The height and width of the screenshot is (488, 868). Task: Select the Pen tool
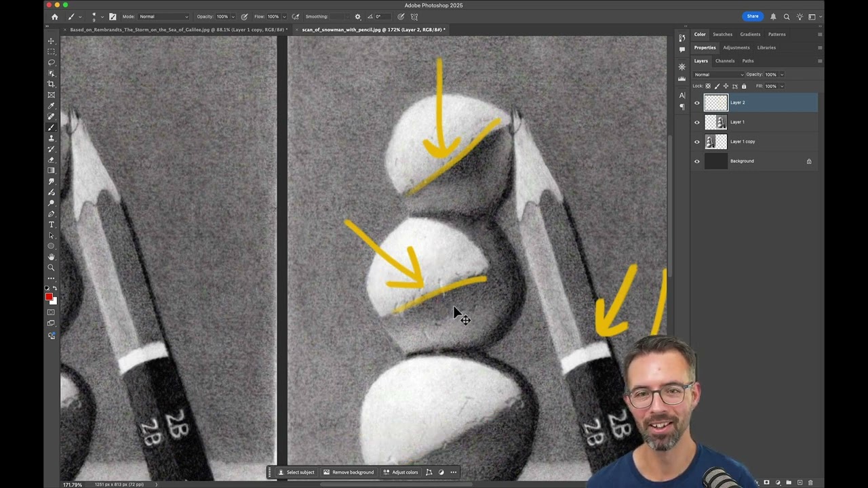point(51,213)
